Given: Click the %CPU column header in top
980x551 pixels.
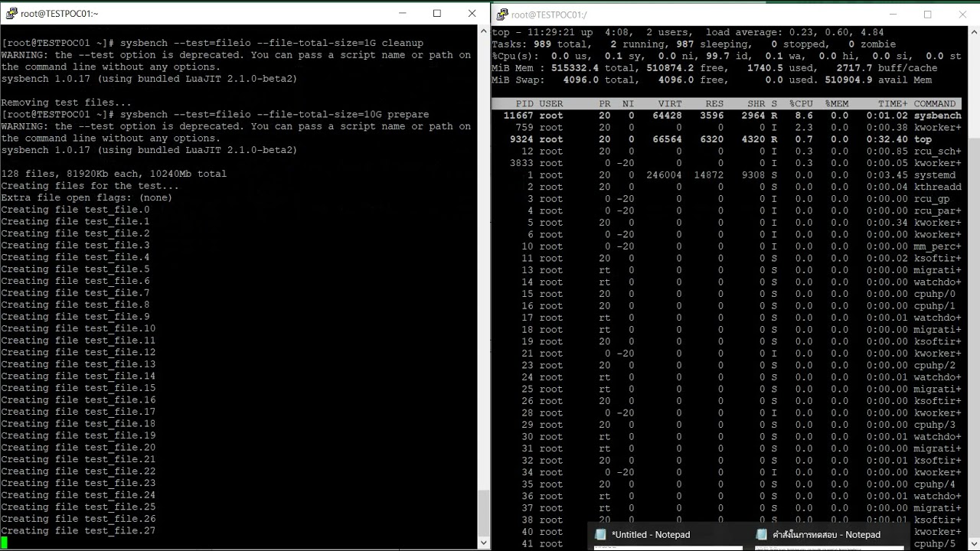Looking at the screenshot, I should click(801, 103).
